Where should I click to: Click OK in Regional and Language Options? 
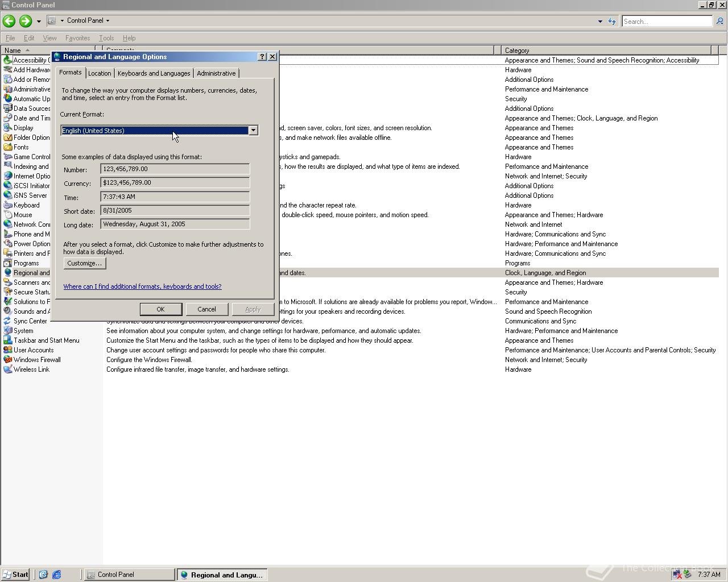coord(160,309)
